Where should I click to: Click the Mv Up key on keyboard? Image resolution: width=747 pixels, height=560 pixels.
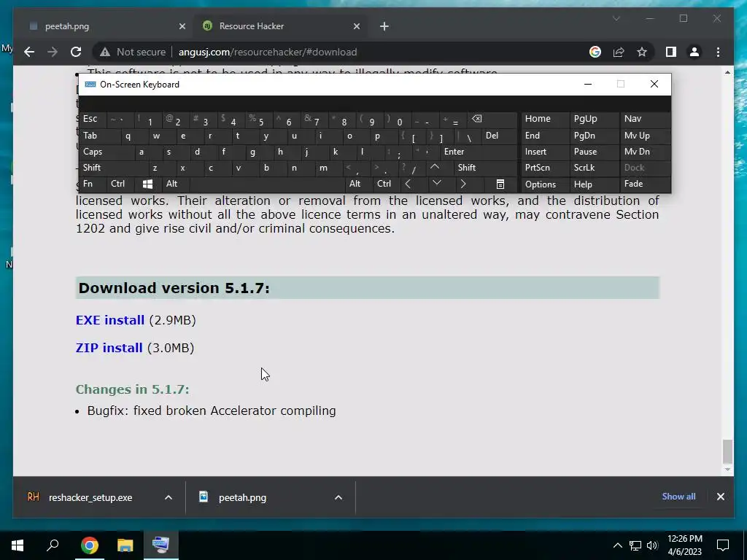point(645,136)
